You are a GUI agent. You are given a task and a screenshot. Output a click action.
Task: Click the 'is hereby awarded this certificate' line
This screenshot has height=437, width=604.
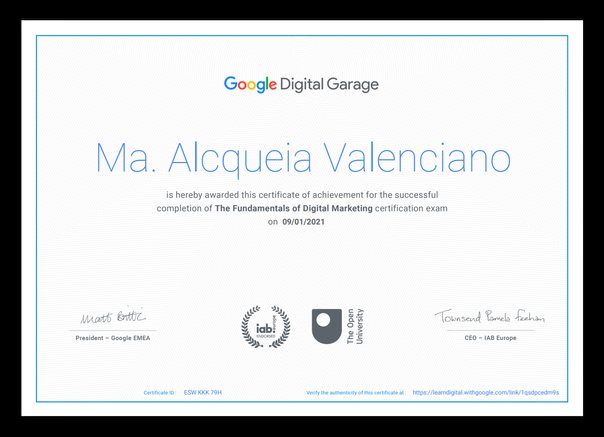[302, 195]
